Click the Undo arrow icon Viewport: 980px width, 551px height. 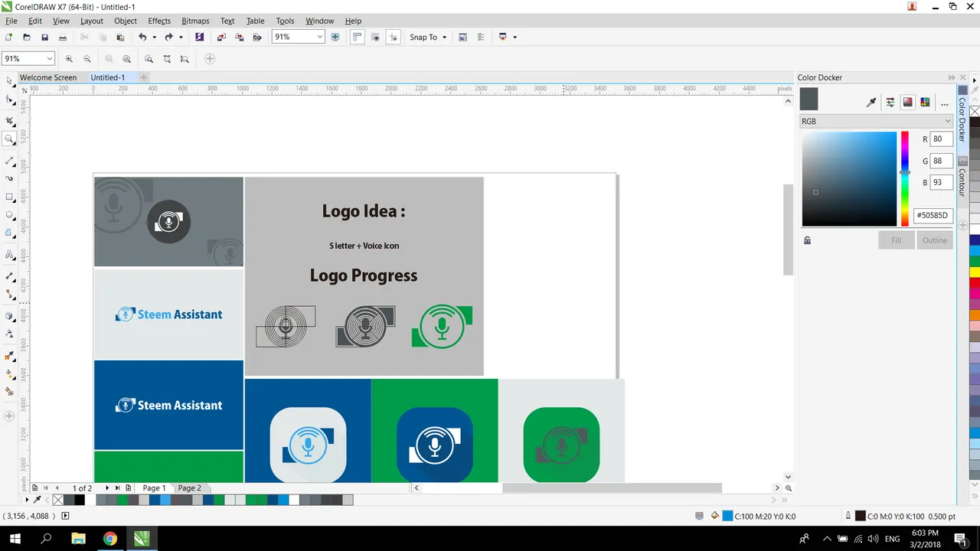pos(142,37)
